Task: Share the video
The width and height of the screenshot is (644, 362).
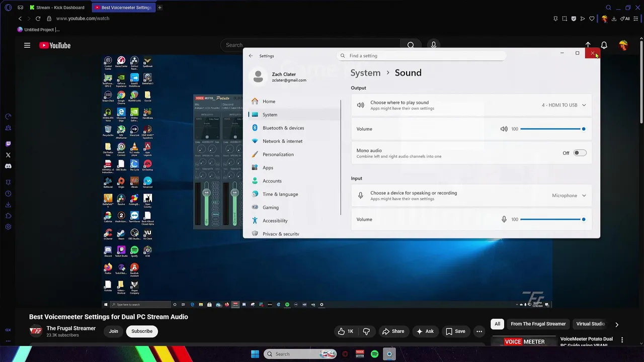Action: 393,331
